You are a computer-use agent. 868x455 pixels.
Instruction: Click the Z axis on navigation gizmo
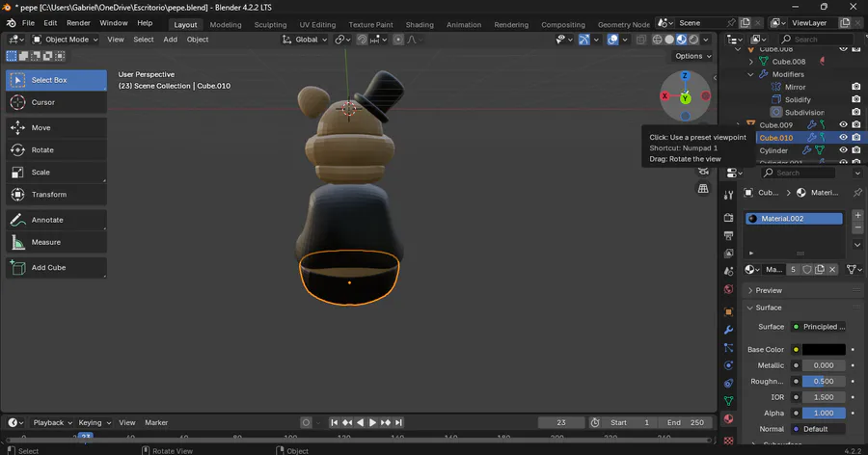685,76
